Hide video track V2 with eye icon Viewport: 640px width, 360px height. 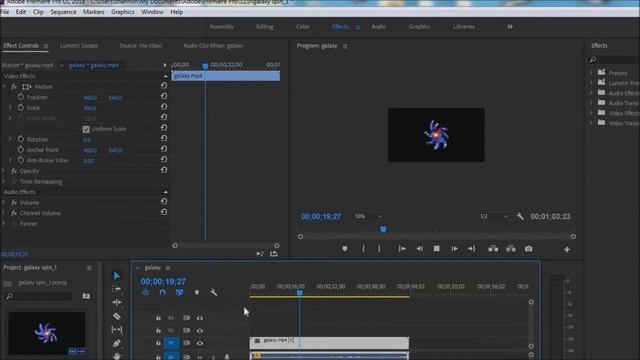(200, 331)
